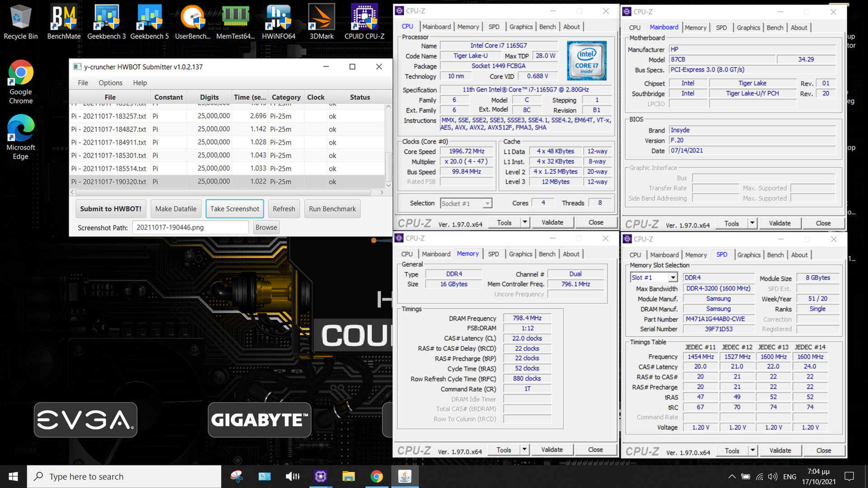The height and width of the screenshot is (488, 868).
Task: Click Take Screenshot button
Action: (235, 209)
